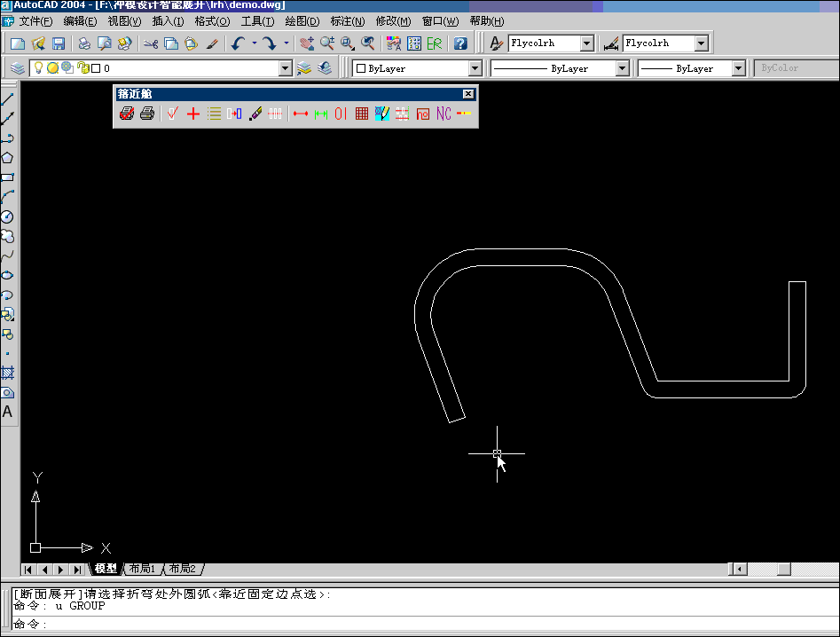Click the Plot printer icon
Image resolution: width=840 pixels, height=637 pixels.
click(x=84, y=43)
